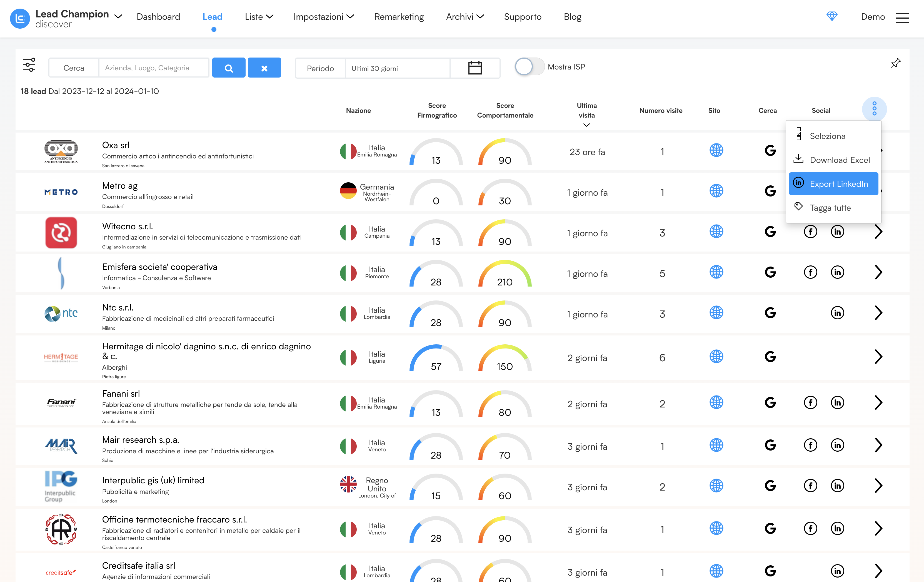Choose Seleziona from the actions menu
Viewport: 924px width, 582px height.
pos(833,136)
